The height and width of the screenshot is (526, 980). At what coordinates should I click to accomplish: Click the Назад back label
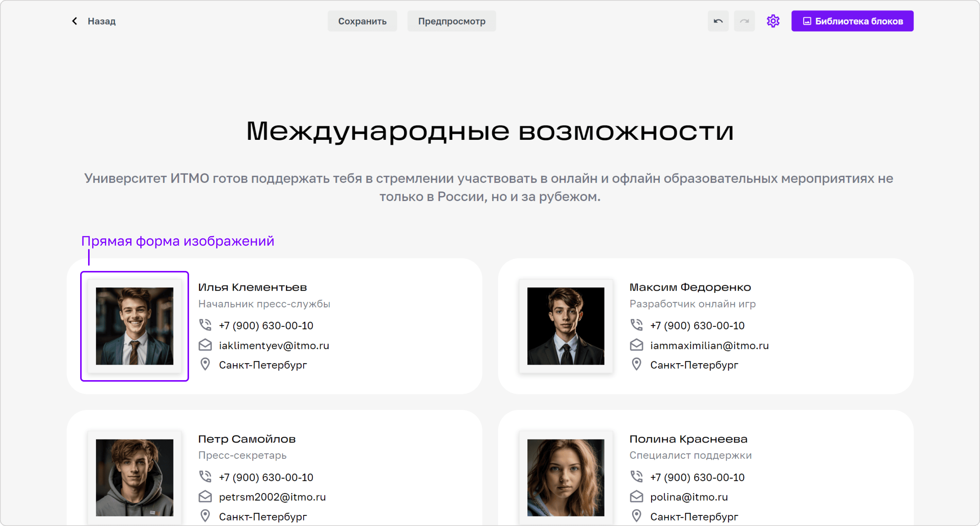102,21
